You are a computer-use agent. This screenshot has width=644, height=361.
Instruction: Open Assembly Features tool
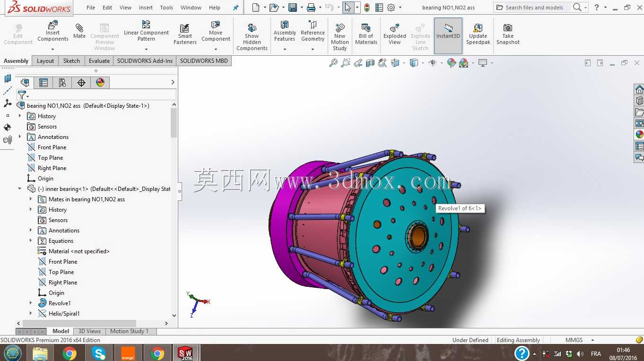coord(285,31)
